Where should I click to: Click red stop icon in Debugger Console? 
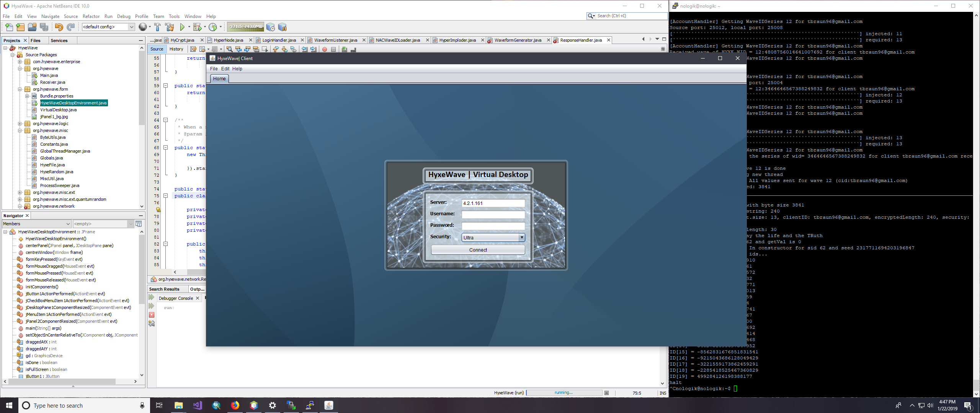point(152,315)
